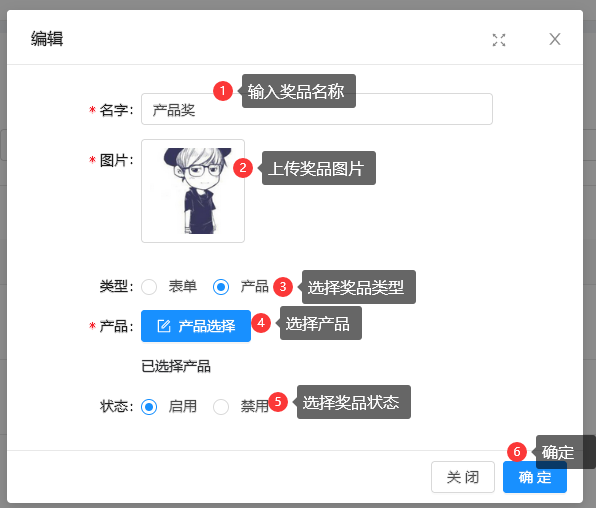Click red step marker number 5
596x508 pixels.
coord(278,402)
